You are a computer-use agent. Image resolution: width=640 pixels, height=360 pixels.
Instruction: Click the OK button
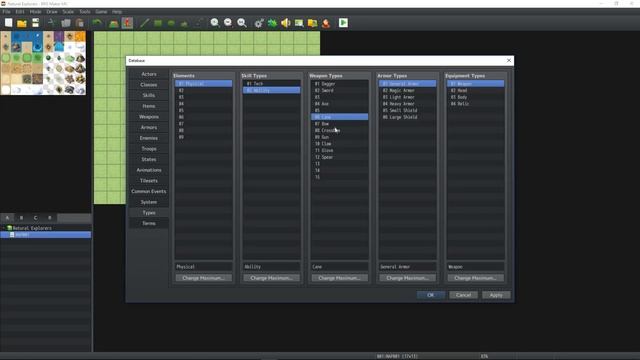click(x=431, y=295)
